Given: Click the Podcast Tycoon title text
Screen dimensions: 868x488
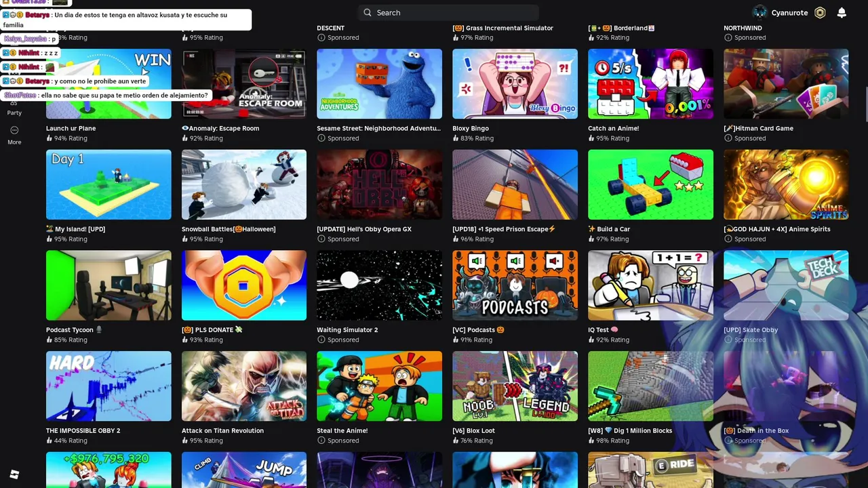Looking at the screenshot, I should [73, 330].
